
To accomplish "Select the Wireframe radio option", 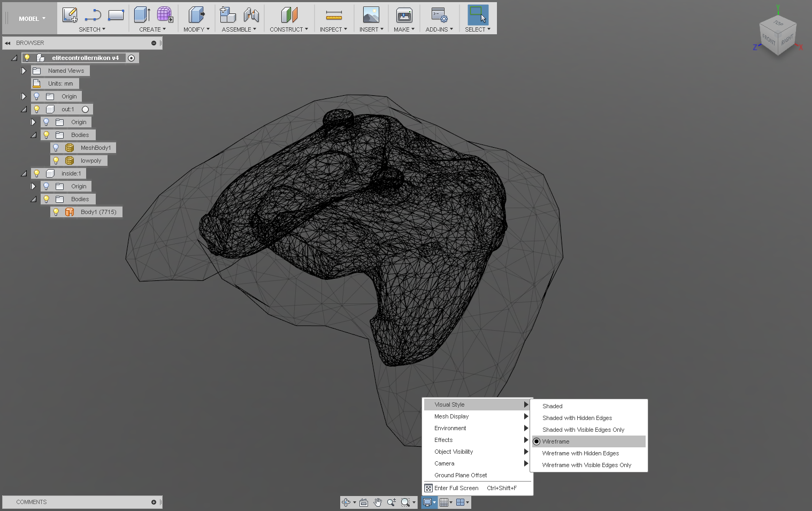I will click(537, 441).
